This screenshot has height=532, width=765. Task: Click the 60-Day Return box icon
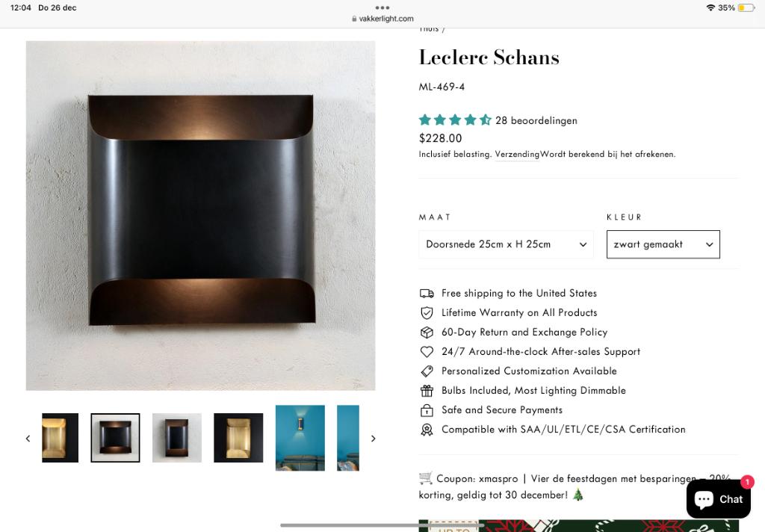point(427,332)
